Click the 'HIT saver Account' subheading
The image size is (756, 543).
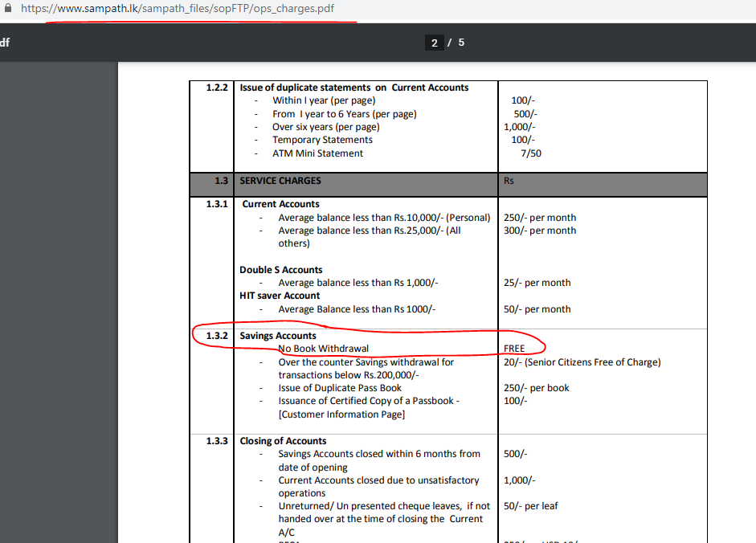(x=280, y=296)
